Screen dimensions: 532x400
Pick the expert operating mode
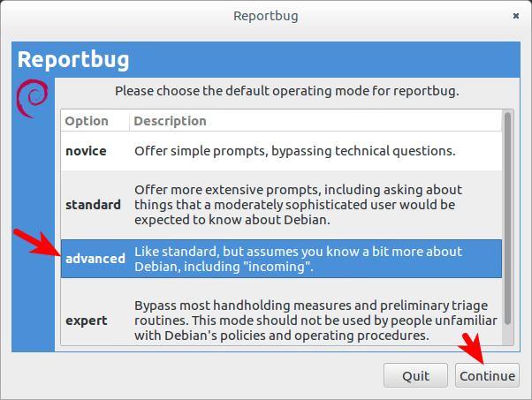87,321
